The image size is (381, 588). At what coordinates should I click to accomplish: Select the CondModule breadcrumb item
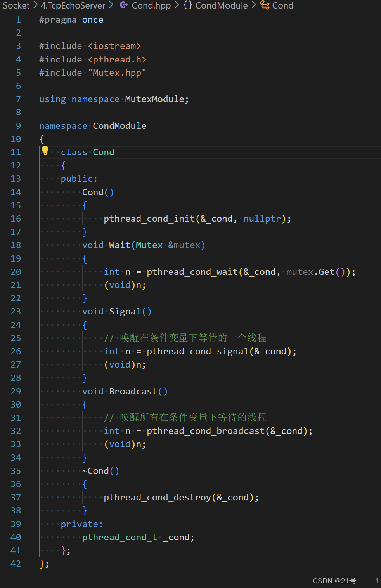point(222,5)
